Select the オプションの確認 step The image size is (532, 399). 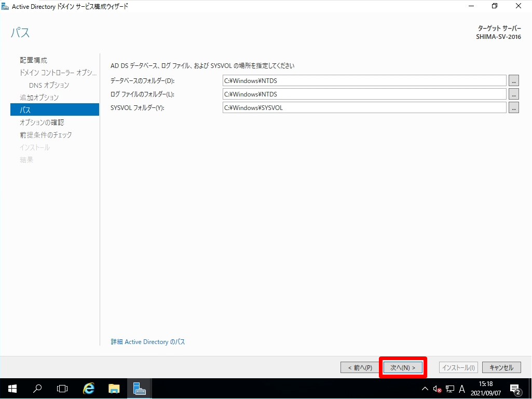[x=42, y=122]
